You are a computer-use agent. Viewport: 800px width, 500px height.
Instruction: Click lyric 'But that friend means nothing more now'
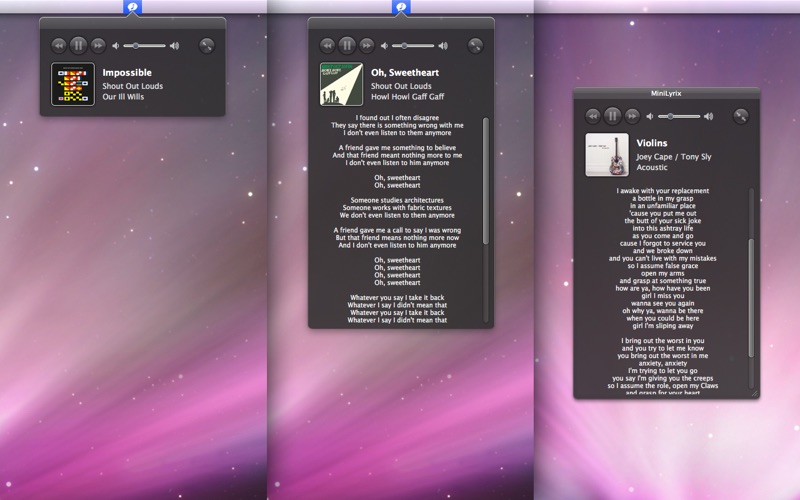397,238
